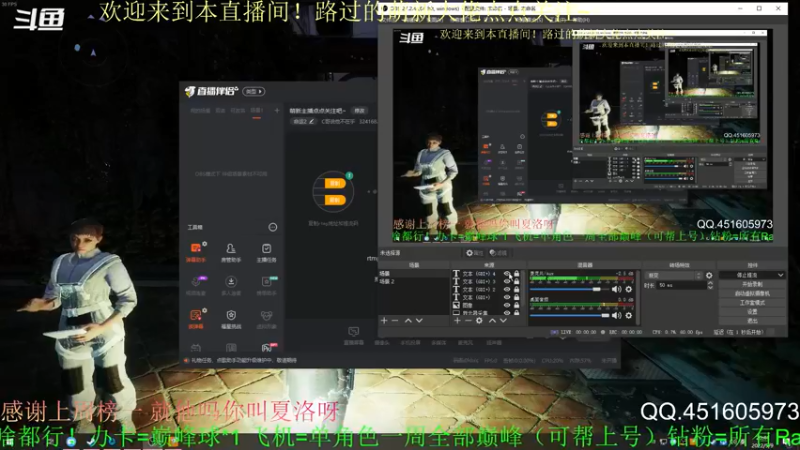The image size is (800, 450).
Task: Open the 房管助手 tool in 直播伴侣
Action: [231, 252]
